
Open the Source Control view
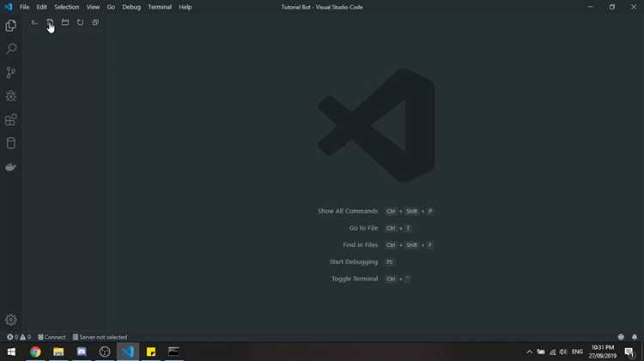tap(11, 73)
